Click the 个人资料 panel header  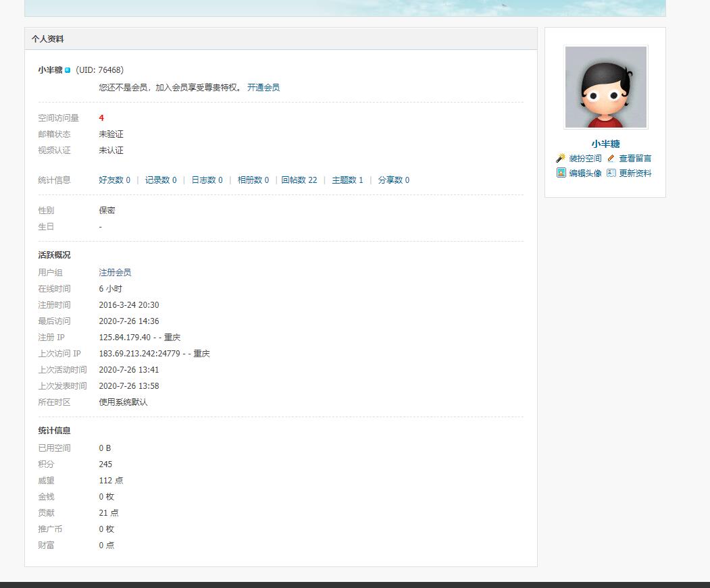coord(281,39)
